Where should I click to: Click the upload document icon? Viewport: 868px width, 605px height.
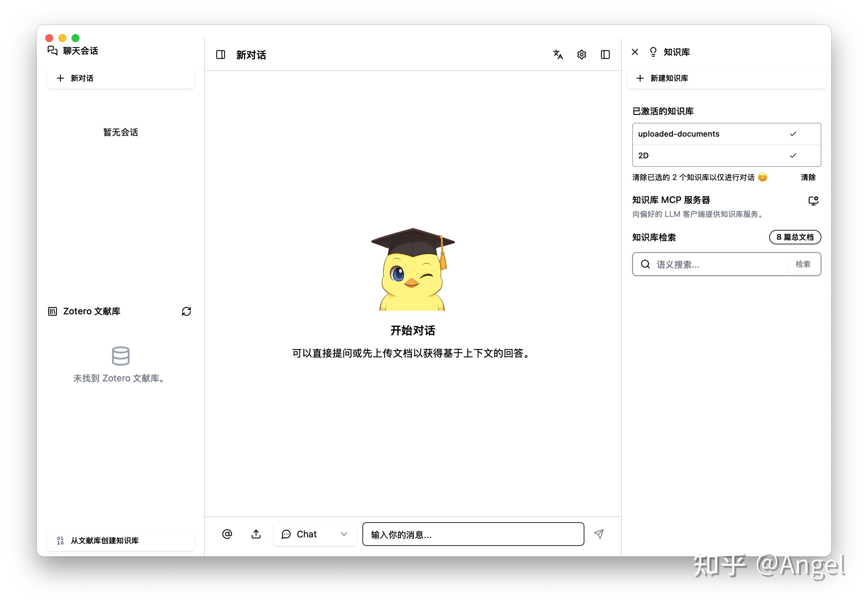(x=256, y=534)
